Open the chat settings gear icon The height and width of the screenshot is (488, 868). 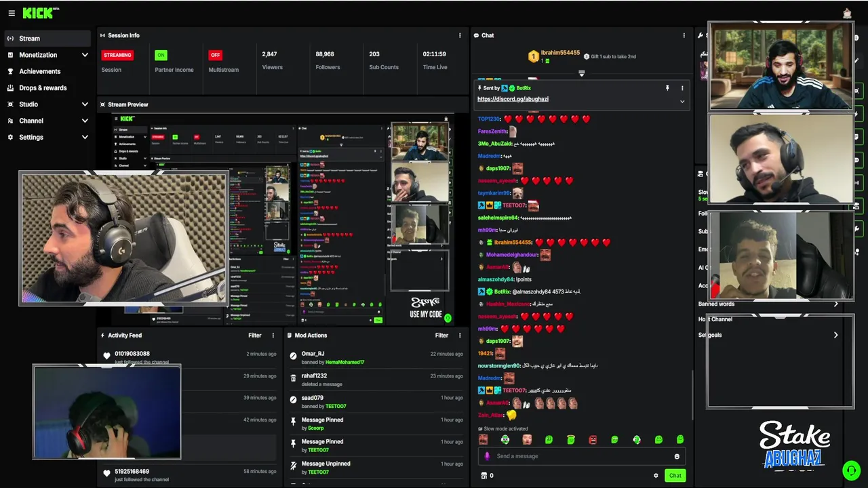pyautogui.click(x=656, y=476)
